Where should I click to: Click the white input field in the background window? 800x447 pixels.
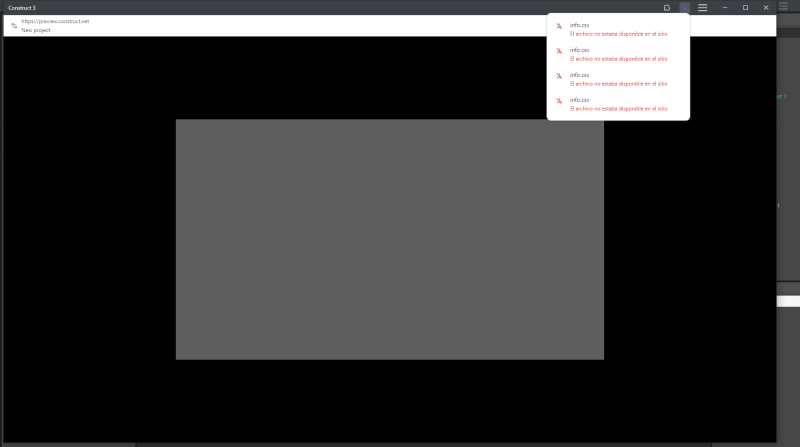pyautogui.click(x=788, y=302)
